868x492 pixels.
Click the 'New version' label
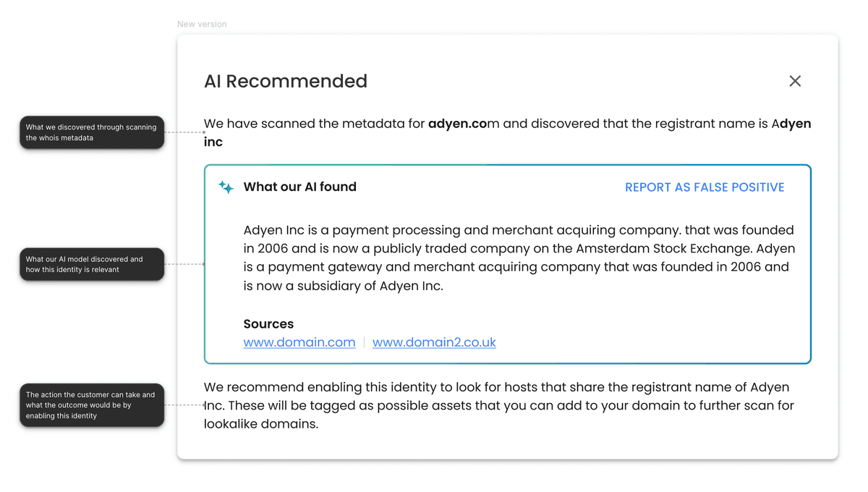click(202, 24)
